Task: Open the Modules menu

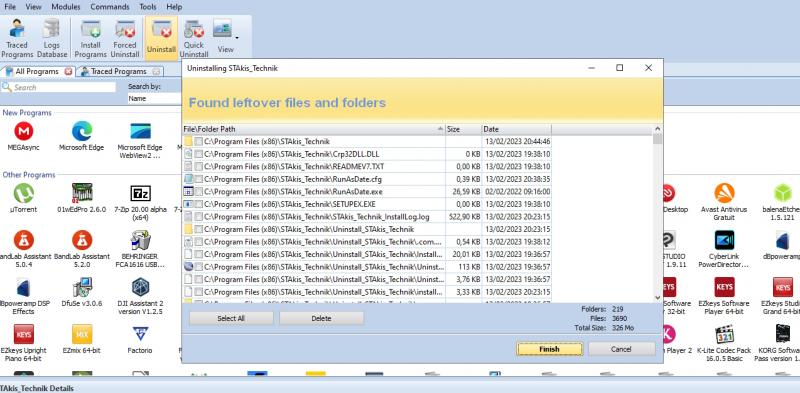Action: coord(66,7)
